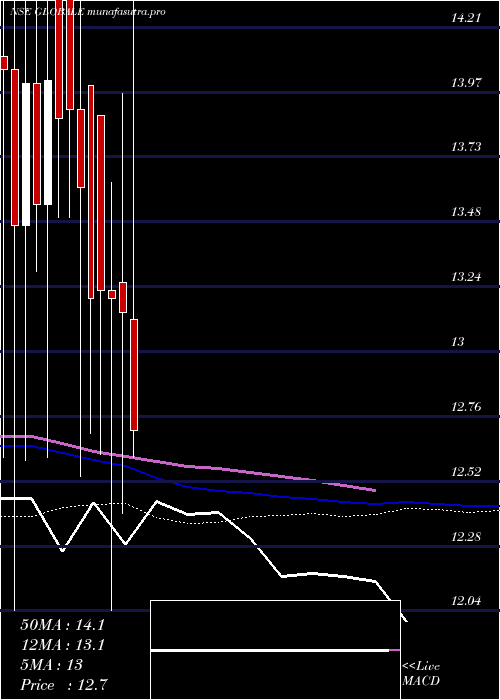Click the MACD indicator box
Viewport: 500px width, 700px height.
[275, 650]
